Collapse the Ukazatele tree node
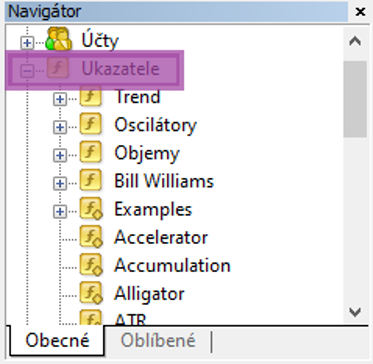 coord(27,71)
